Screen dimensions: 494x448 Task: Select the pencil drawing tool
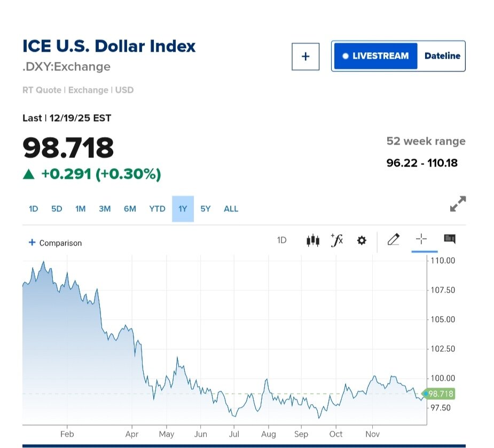click(394, 240)
